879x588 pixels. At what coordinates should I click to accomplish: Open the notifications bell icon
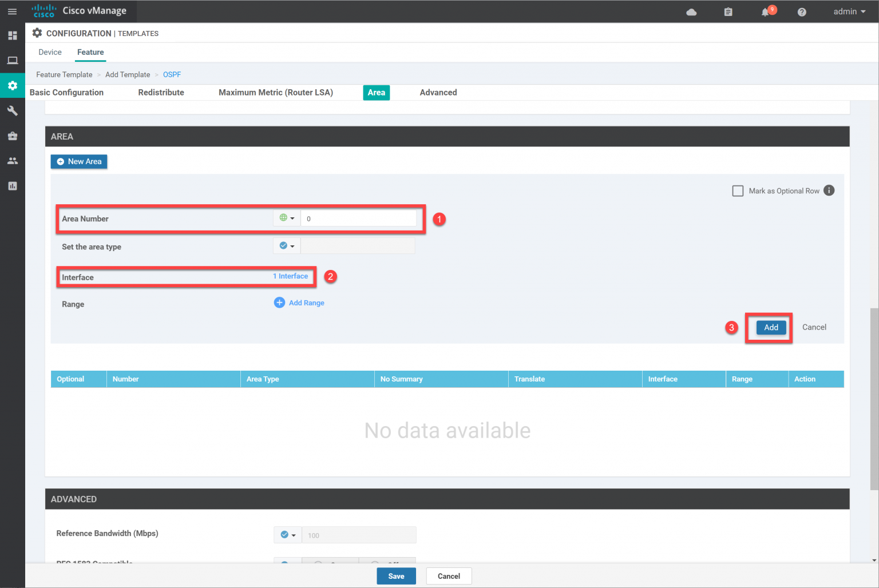(766, 11)
